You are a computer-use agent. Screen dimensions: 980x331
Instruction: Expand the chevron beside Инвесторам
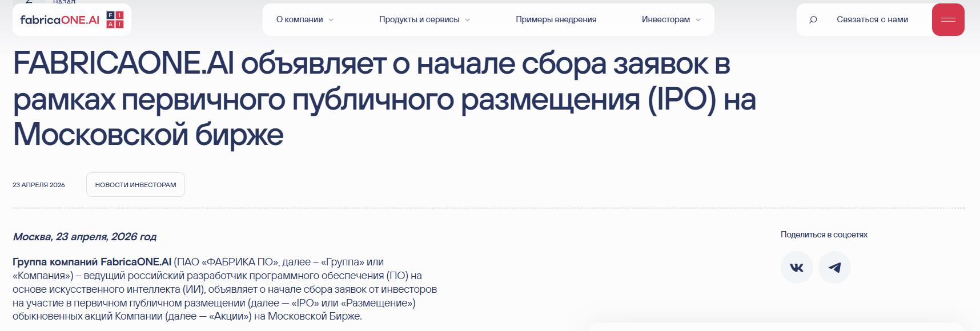[698, 20]
